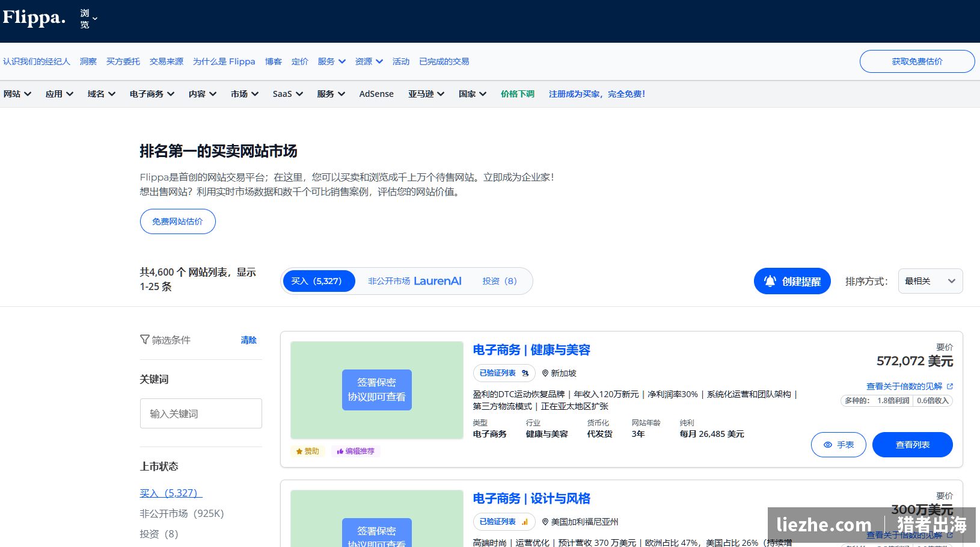Filter by 非公开市场 (925K) status

(x=182, y=513)
